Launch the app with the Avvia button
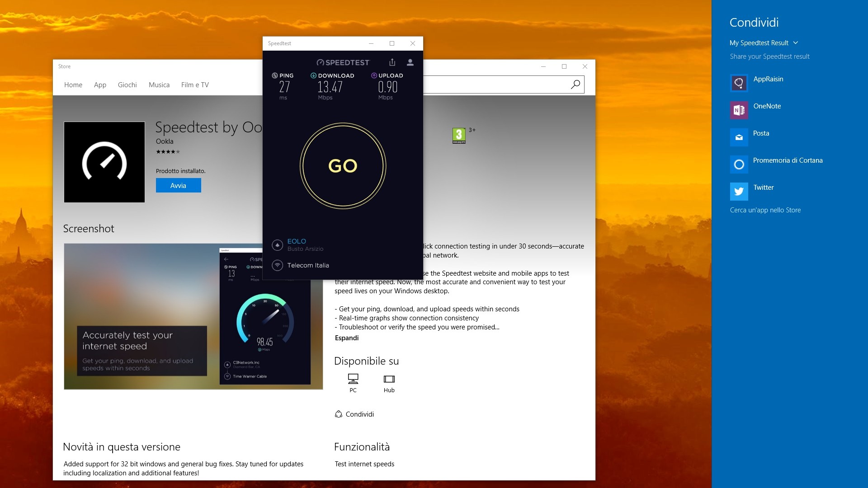This screenshot has height=488, width=868. pos(178,185)
